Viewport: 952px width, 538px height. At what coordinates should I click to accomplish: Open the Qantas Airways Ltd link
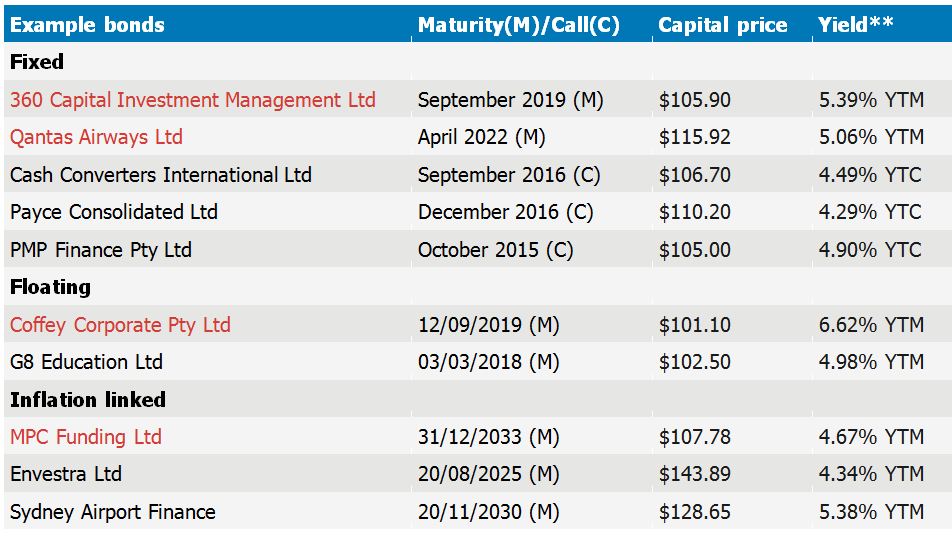coord(96,137)
